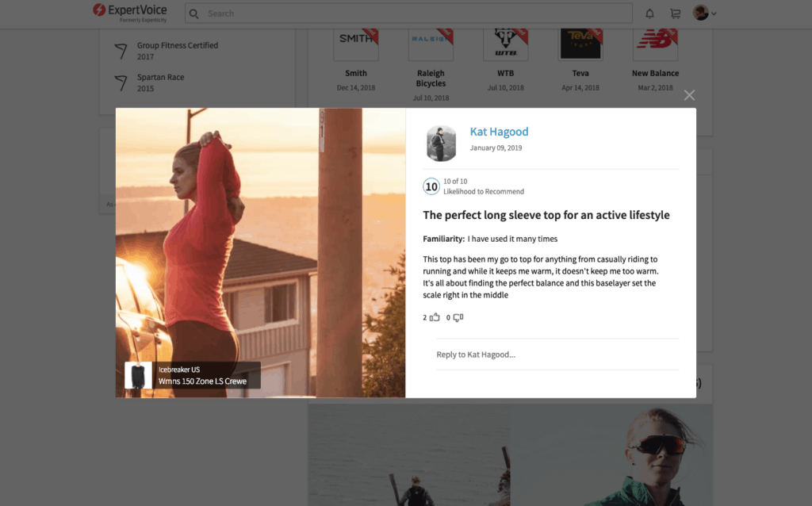Close the review popup
The image size is (812, 506).
pyautogui.click(x=689, y=95)
